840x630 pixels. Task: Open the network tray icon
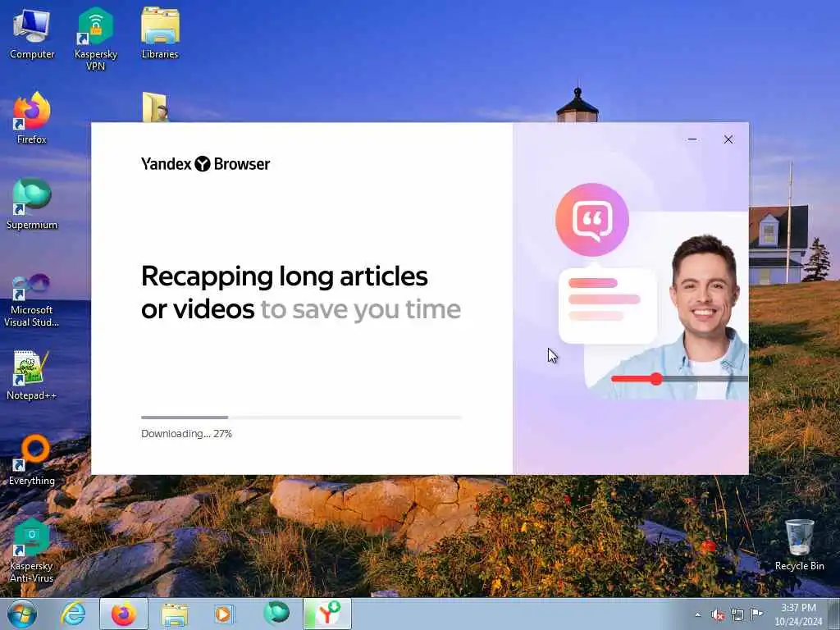[737, 615]
